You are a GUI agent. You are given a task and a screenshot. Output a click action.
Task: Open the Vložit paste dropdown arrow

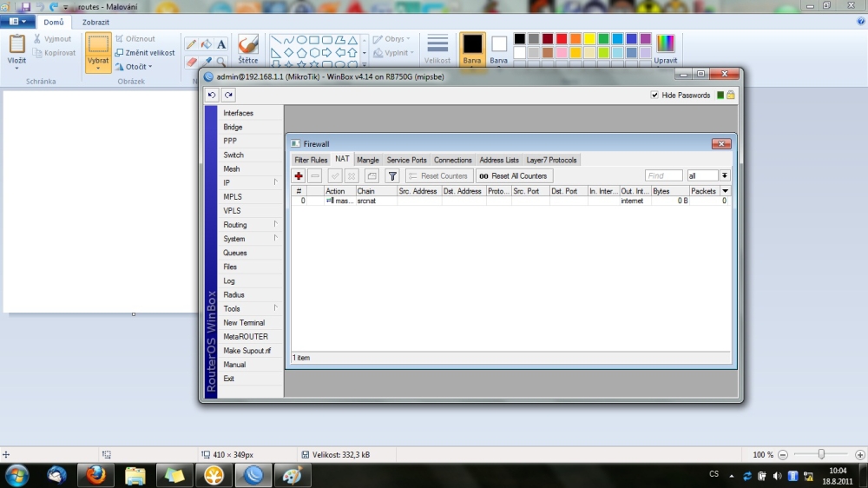click(16, 68)
